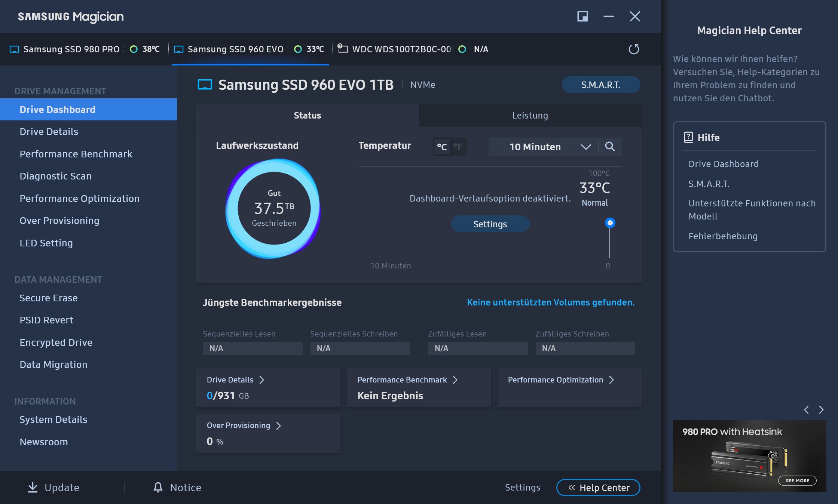Select the Samsung SSD 980 PRO drive tab

(x=71, y=49)
